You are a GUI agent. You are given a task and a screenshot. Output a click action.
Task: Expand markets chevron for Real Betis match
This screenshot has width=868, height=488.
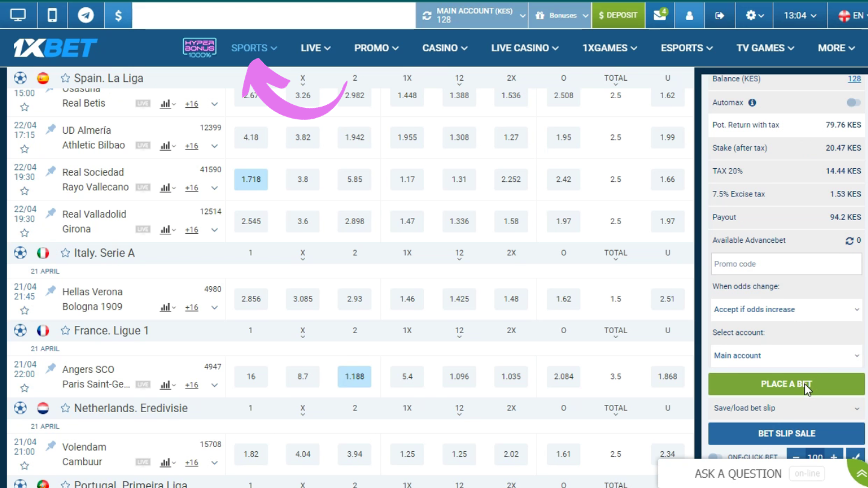(x=214, y=104)
